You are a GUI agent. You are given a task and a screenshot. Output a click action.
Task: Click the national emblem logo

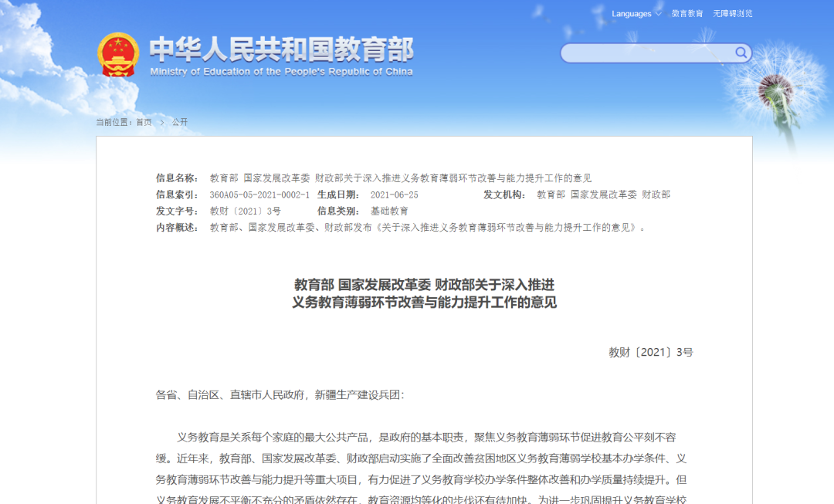(118, 52)
